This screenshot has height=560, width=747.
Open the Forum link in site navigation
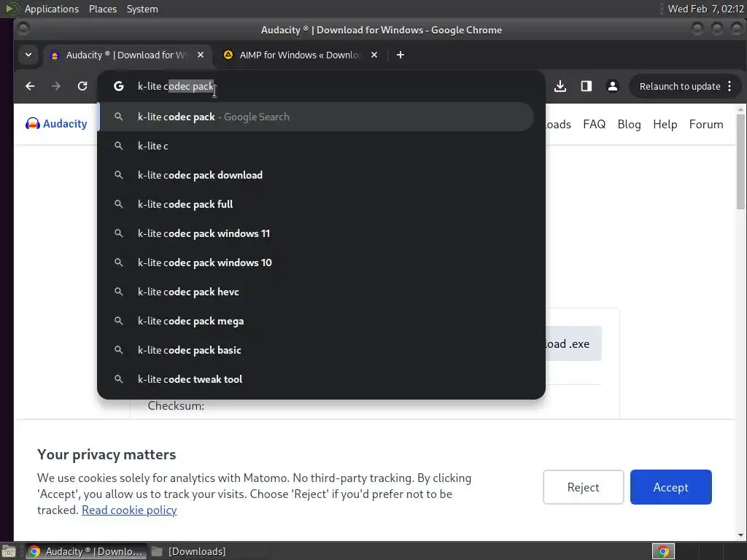706,124
